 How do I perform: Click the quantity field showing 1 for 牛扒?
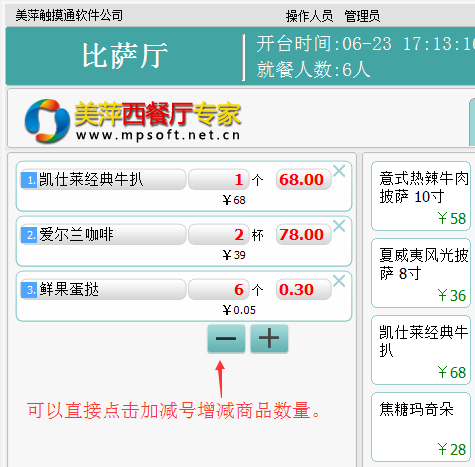219,179
